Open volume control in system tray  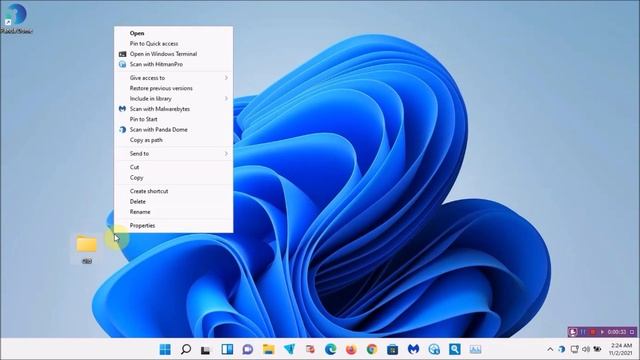(x=586, y=349)
